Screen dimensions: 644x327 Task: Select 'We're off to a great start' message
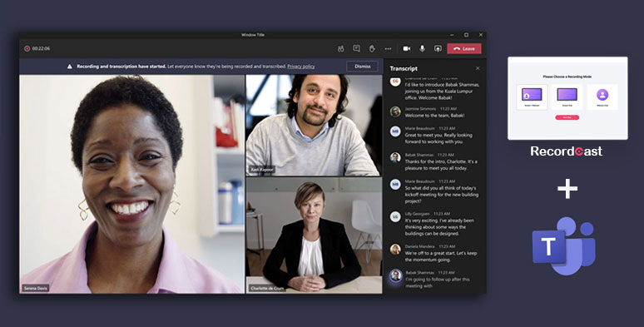click(x=441, y=256)
